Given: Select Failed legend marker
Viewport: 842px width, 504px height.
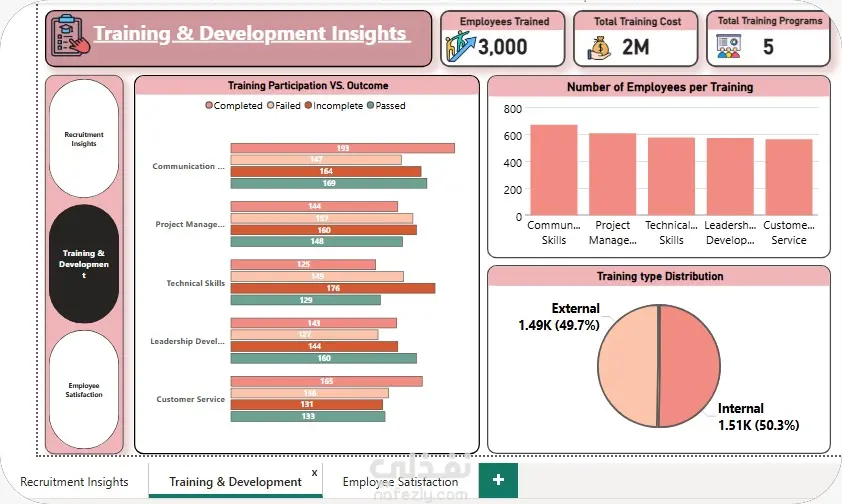Looking at the screenshot, I should click(x=271, y=105).
